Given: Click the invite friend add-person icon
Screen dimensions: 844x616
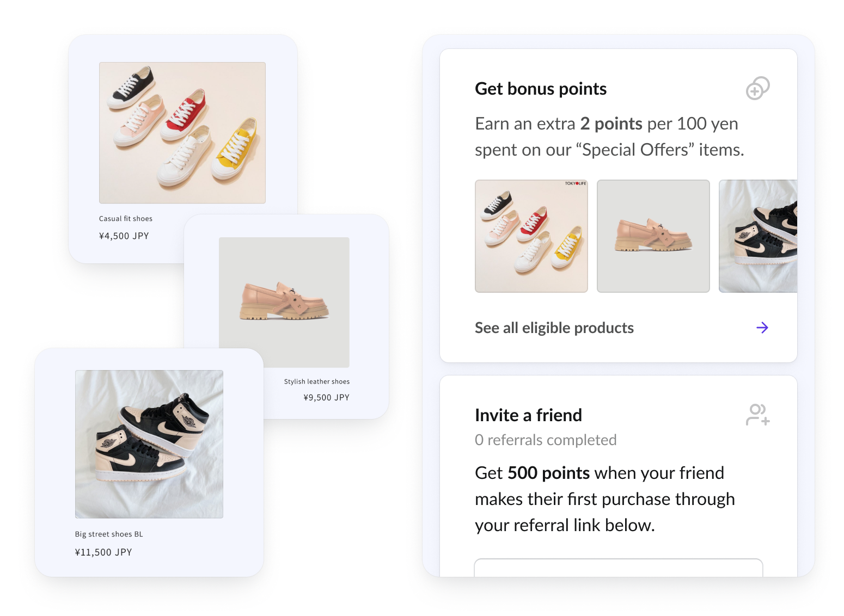Looking at the screenshot, I should (x=757, y=415).
